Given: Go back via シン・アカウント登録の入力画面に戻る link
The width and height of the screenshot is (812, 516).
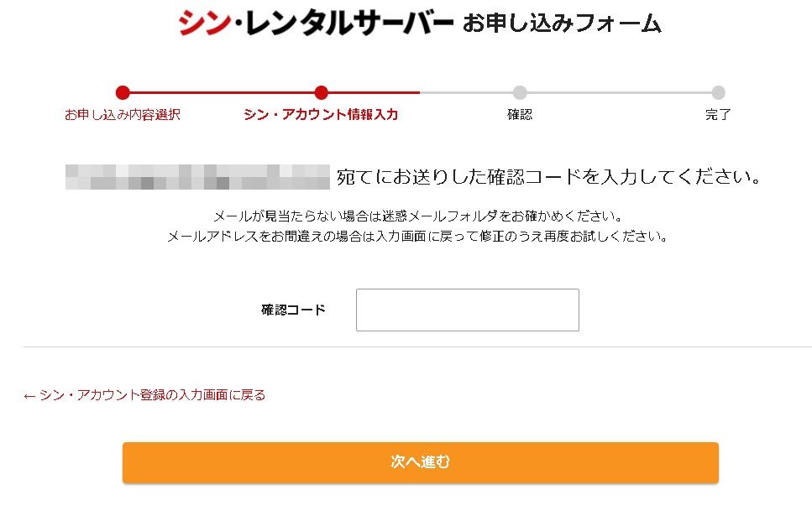Looking at the screenshot, I should (144, 395).
